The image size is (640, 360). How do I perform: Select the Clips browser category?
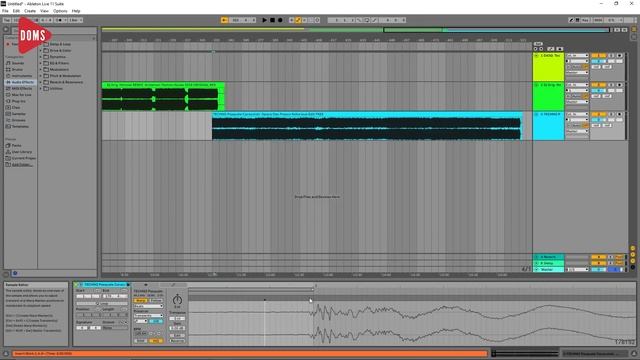click(16, 107)
